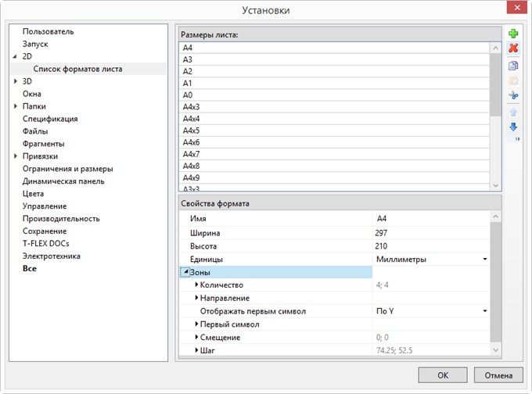Select the Цвета settings page

(x=33, y=194)
